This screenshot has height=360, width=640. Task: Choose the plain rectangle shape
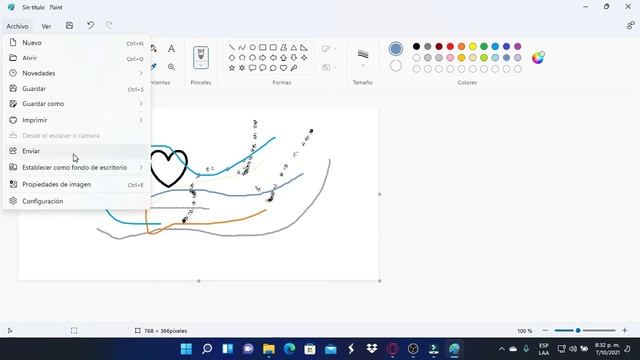[x=263, y=47]
